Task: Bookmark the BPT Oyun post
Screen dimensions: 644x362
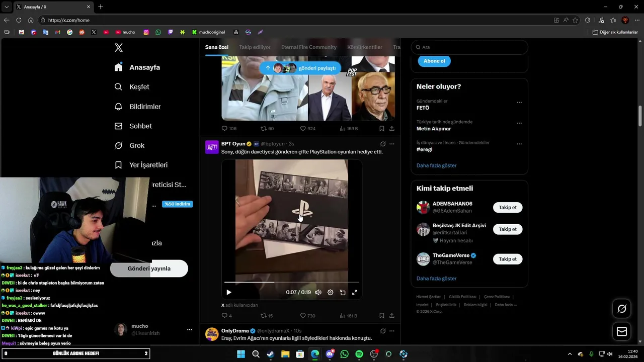Action: click(382, 316)
